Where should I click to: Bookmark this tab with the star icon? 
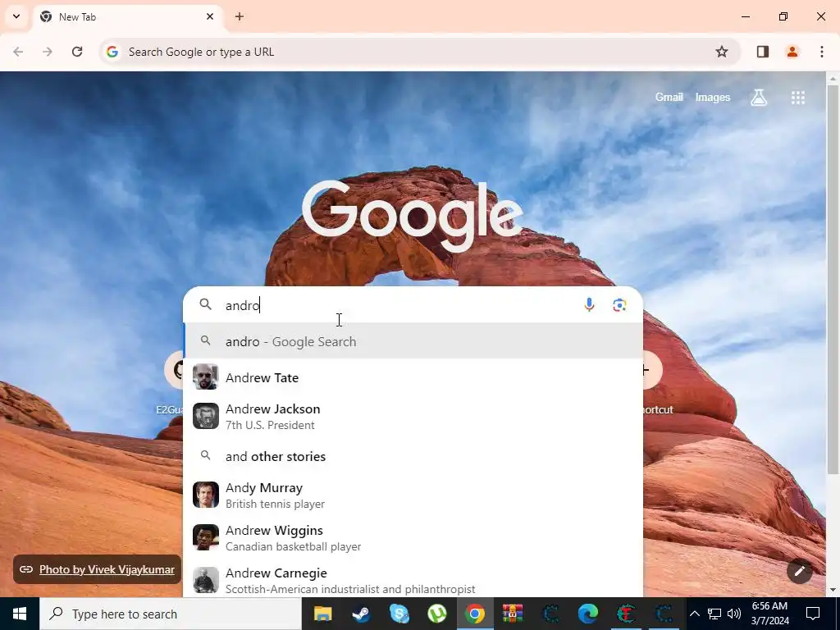tap(722, 52)
